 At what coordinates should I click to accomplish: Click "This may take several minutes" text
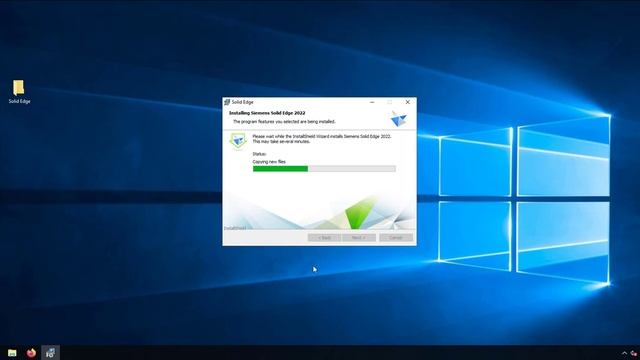[x=281, y=142]
